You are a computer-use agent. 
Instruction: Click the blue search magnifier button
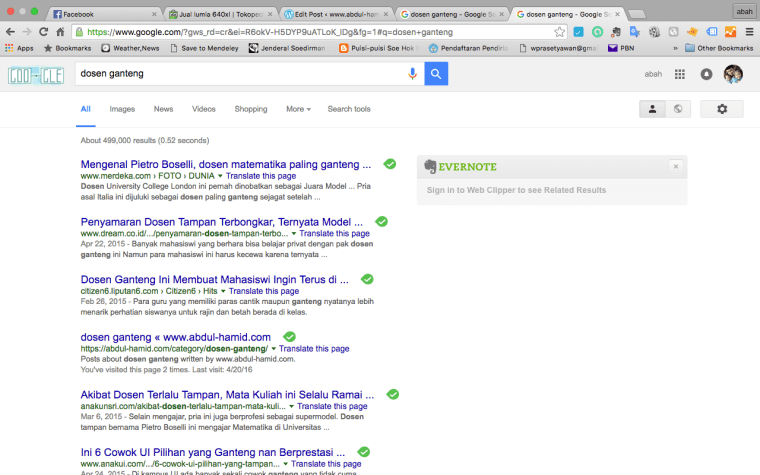point(436,74)
